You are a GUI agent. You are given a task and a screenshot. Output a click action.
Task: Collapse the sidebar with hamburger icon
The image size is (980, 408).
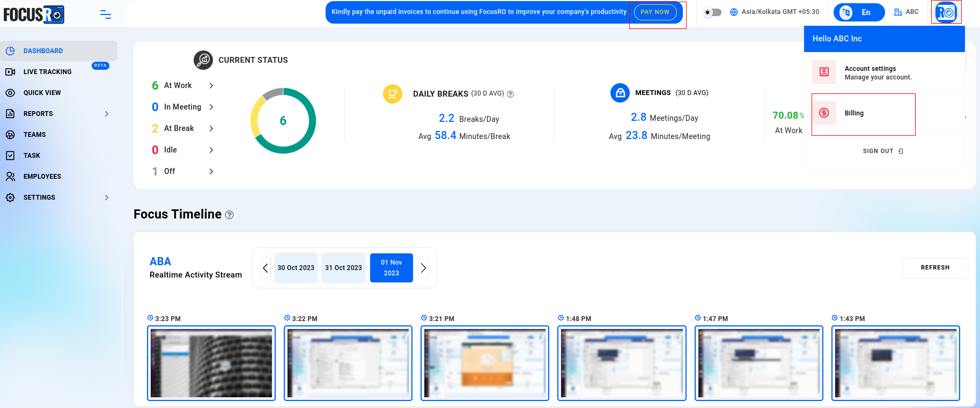coord(106,14)
